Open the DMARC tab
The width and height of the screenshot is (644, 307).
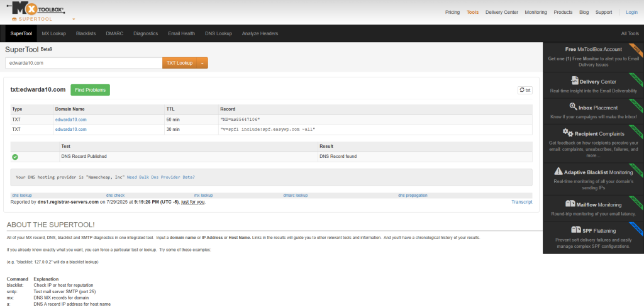coord(114,34)
